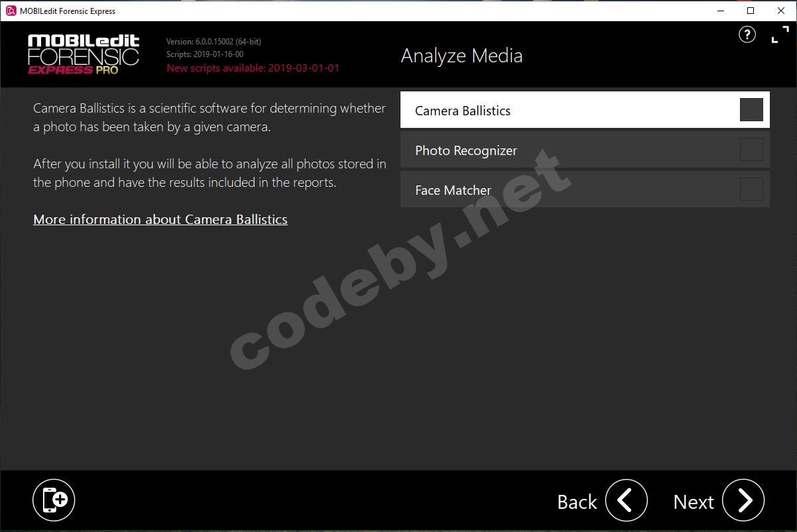This screenshot has height=532, width=797.
Task: Click the new scripts available notice
Action: coord(253,68)
